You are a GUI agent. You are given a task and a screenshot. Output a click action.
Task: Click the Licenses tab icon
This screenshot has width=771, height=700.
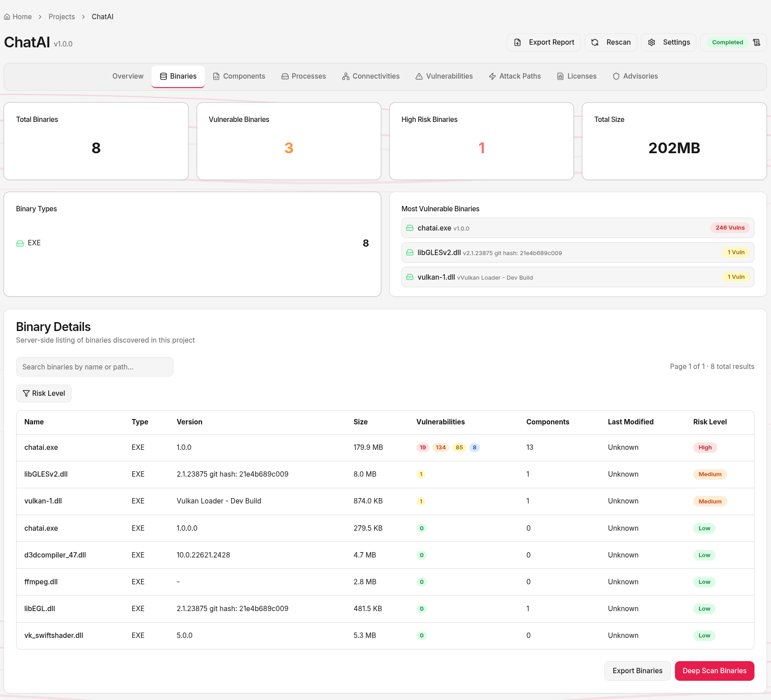[560, 76]
